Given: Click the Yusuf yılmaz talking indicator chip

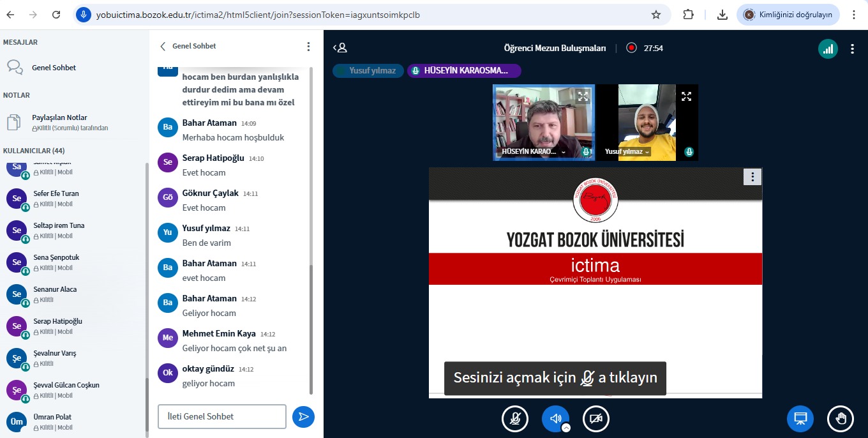Looking at the screenshot, I should tap(369, 71).
